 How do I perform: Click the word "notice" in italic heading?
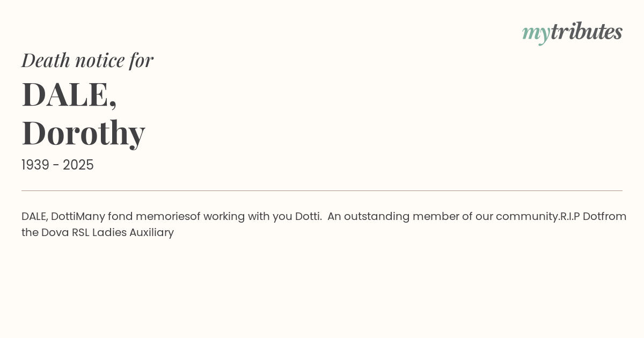pyautogui.click(x=99, y=60)
